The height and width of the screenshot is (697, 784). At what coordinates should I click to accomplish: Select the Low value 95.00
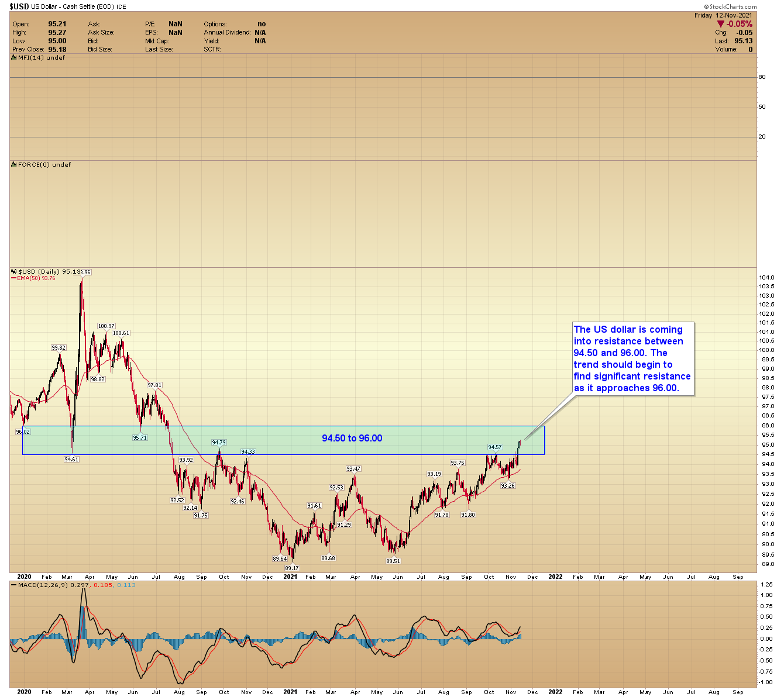[57, 41]
